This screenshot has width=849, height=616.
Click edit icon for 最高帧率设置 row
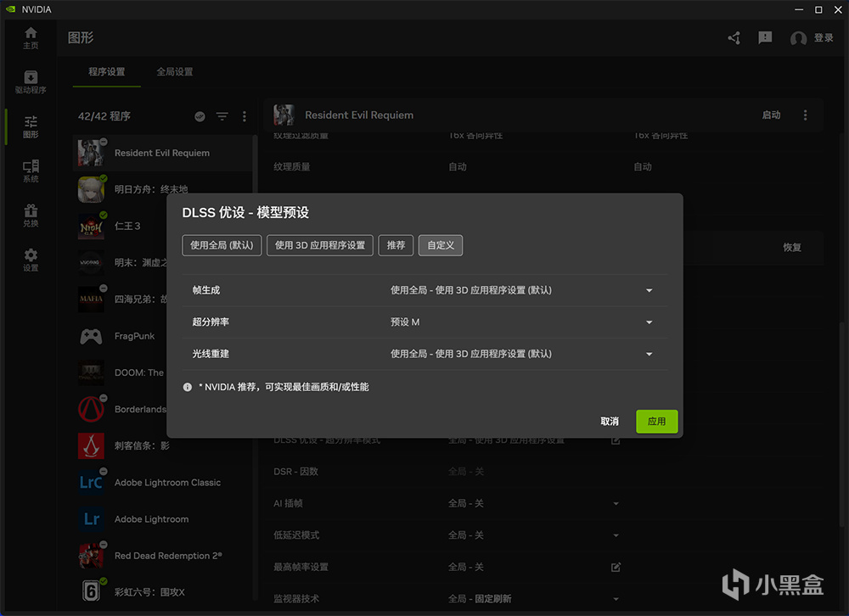[x=616, y=568]
